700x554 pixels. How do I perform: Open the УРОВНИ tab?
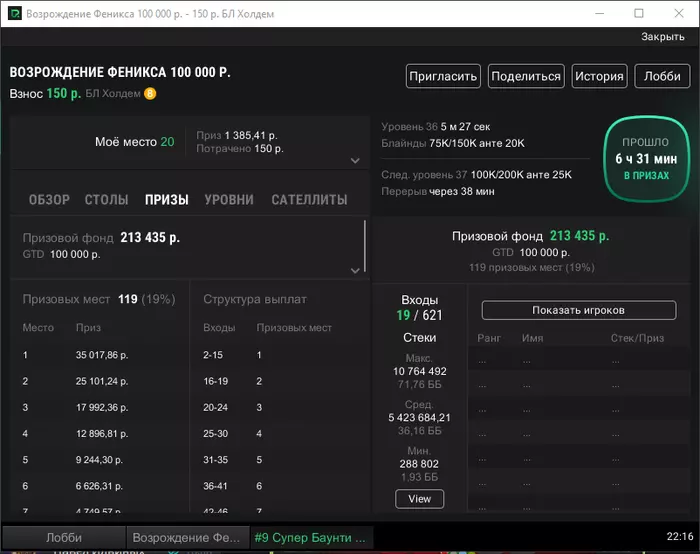click(229, 200)
